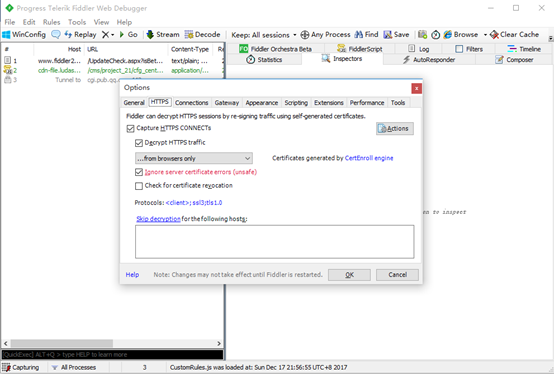Viewport: 554px width, 374px height.
Task: Toggle the Decode toolbar button
Action: pos(202,35)
